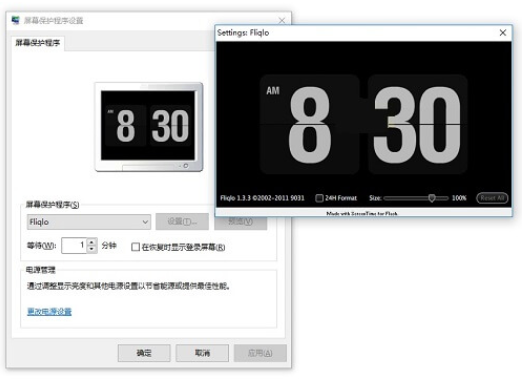Decrease wait time with down stepper arrow

(x=92, y=249)
